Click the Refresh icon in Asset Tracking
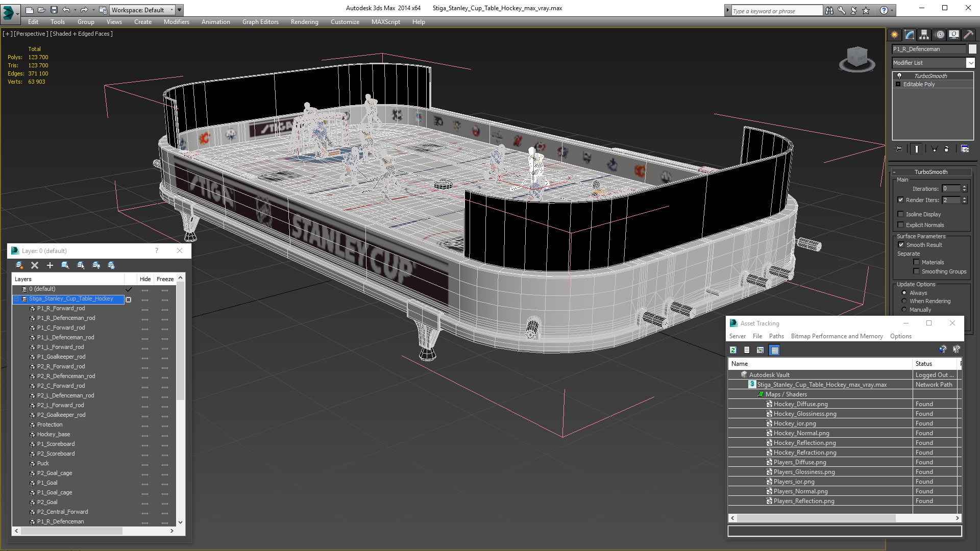The width and height of the screenshot is (980, 551). coord(733,350)
